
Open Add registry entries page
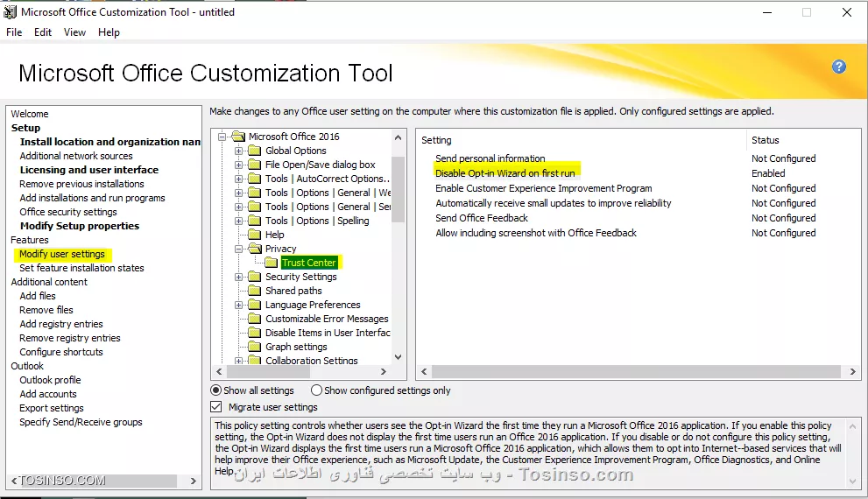61,324
